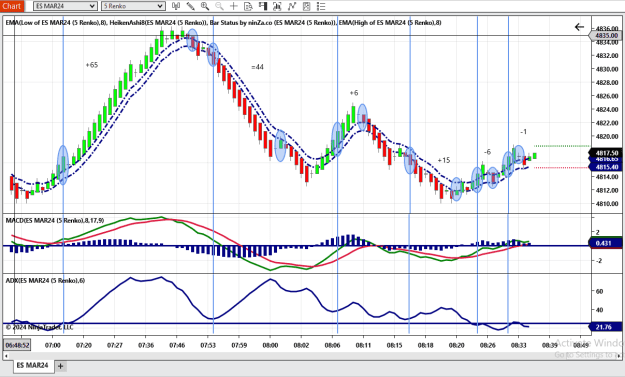
Task: Open the chart properties list icon
Action: 321,6
